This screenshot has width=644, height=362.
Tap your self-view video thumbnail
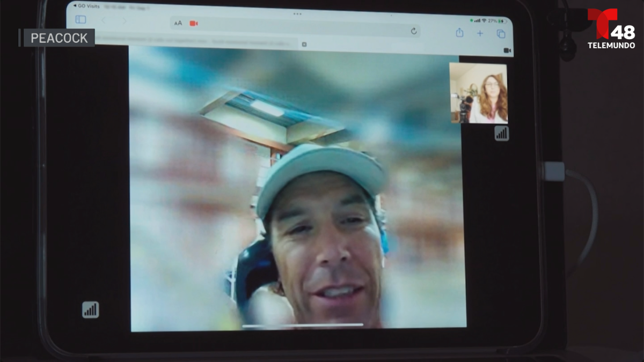point(478,94)
